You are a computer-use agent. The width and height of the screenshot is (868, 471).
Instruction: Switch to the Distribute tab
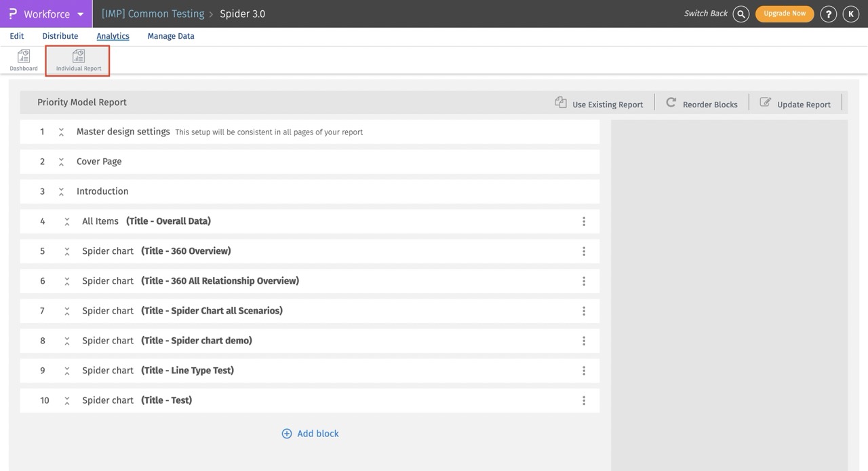[x=60, y=36]
